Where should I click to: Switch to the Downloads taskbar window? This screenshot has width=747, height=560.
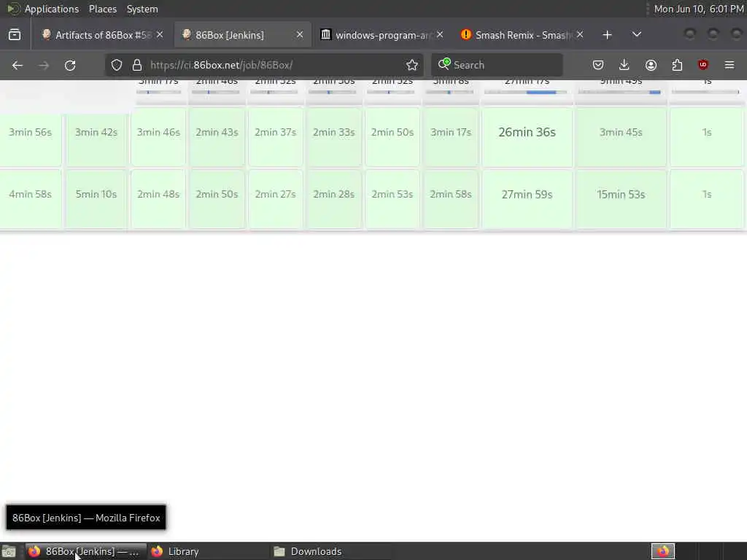coord(330,551)
